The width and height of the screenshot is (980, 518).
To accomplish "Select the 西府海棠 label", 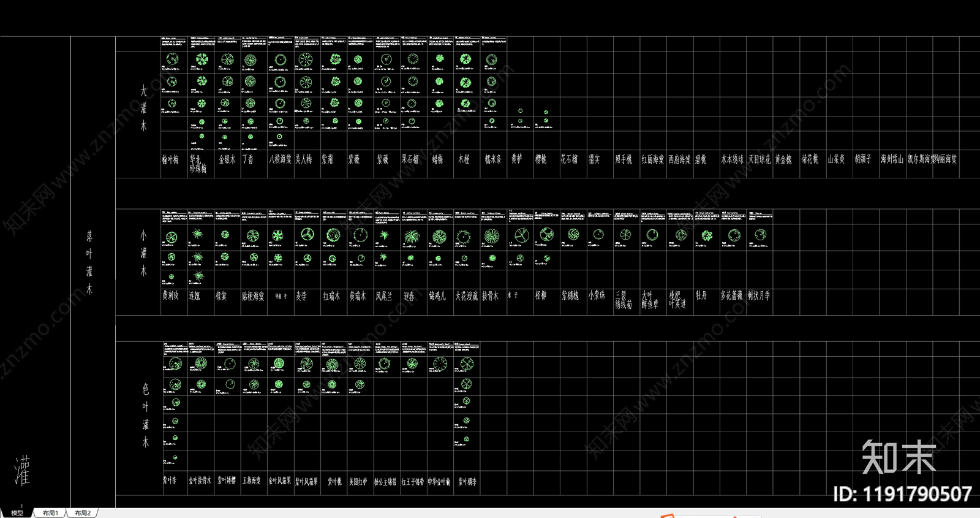I will pyautogui.click(x=680, y=159).
